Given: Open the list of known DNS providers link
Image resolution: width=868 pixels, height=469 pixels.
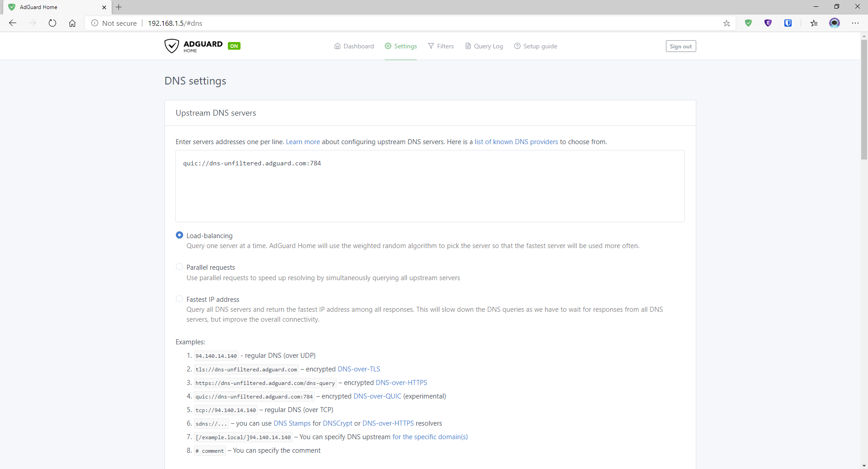Looking at the screenshot, I should [516, 142].
